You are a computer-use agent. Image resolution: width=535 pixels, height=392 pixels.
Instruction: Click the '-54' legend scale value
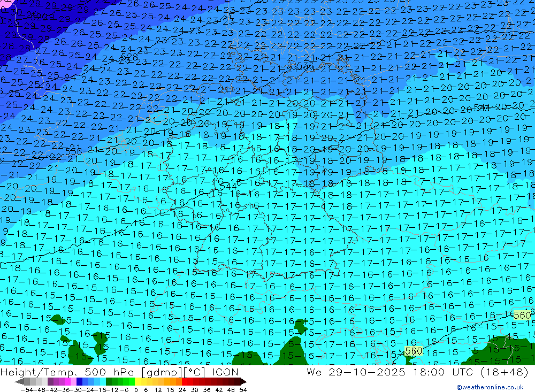coord(26,390)
